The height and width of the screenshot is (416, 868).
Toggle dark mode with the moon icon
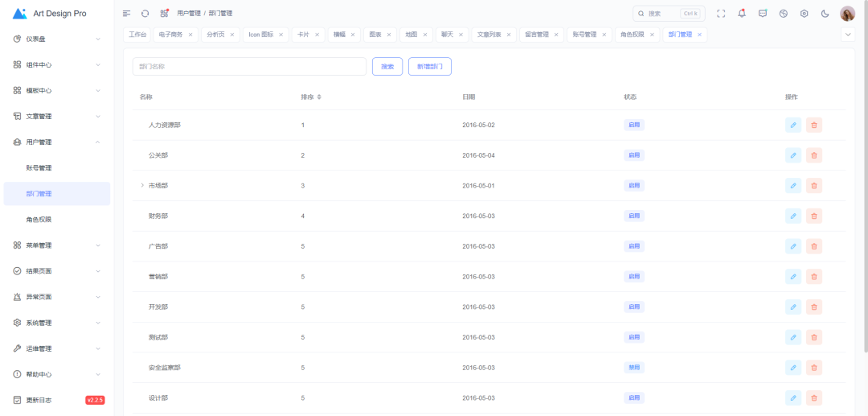tap(825, 14)
